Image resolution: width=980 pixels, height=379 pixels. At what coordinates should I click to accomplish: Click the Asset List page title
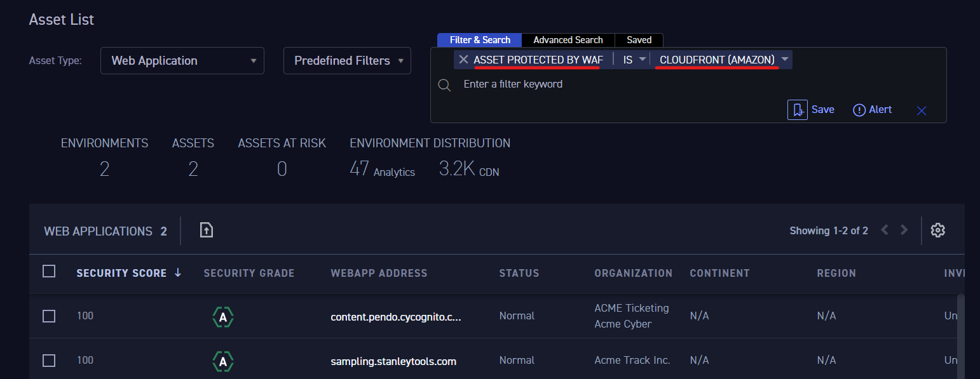point(62,20)
